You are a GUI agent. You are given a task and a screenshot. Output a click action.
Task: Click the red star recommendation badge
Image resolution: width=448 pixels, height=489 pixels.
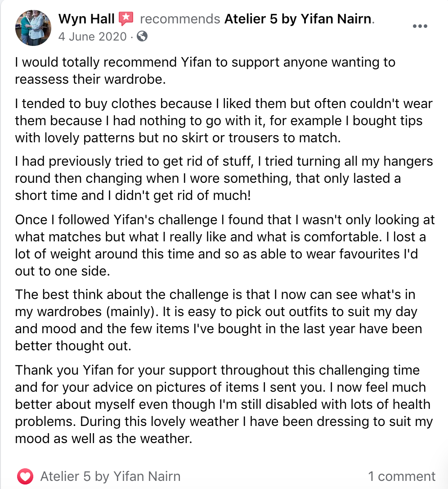[126, 19]
